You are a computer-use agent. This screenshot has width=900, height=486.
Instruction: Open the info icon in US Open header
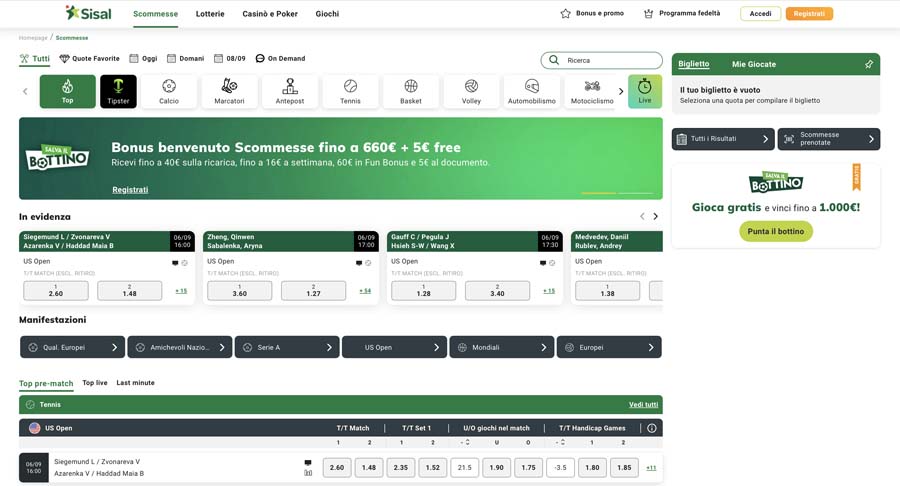[651, 428]
